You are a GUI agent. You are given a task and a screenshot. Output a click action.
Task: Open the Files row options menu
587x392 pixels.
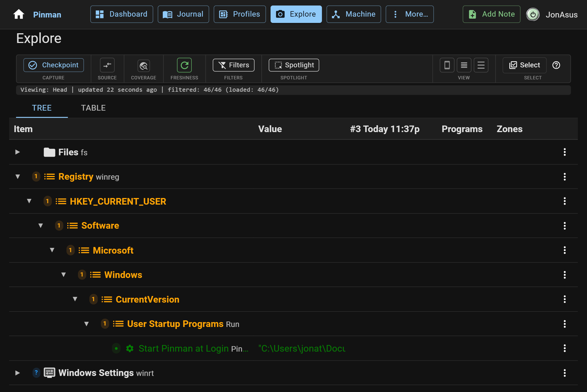pos(565,152)
